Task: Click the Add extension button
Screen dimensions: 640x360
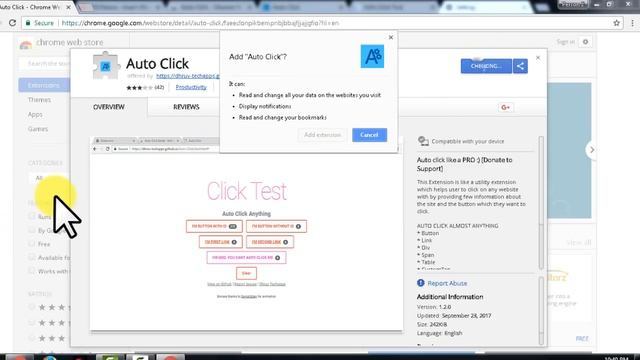Action: click(x=322, y=135)
